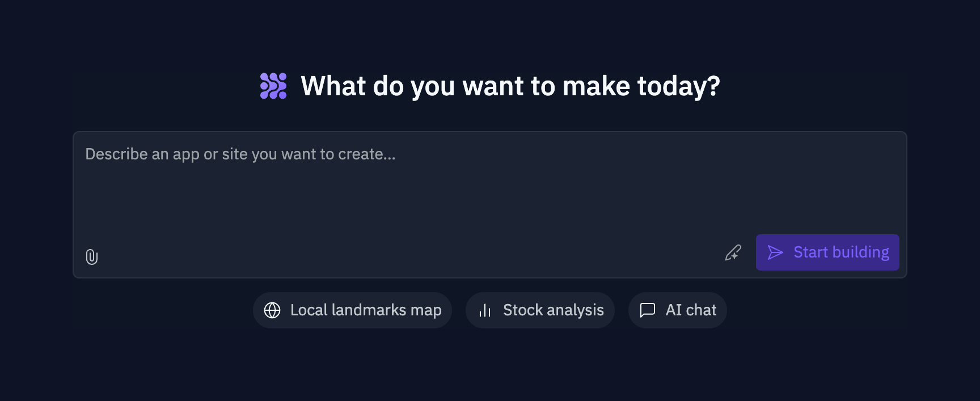Click the globe icon on Local landmarks chip
980x401 pixels.
[x=272, y=310]
